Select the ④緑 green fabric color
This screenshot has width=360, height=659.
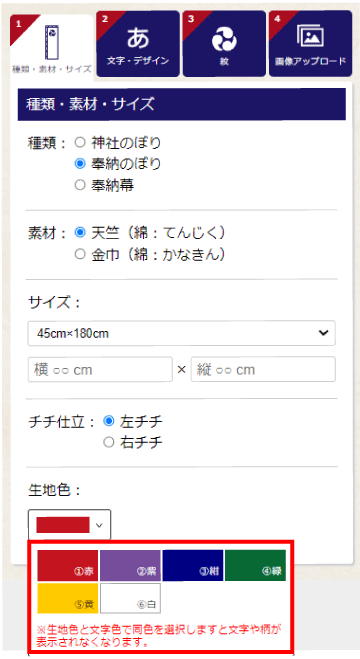point(255,565)
